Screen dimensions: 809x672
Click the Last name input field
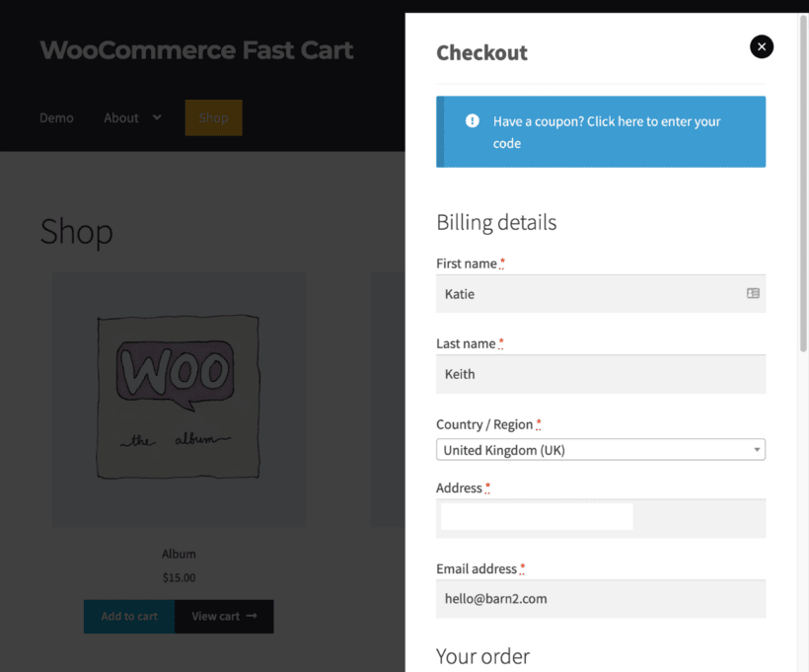(x=600, y=374)
